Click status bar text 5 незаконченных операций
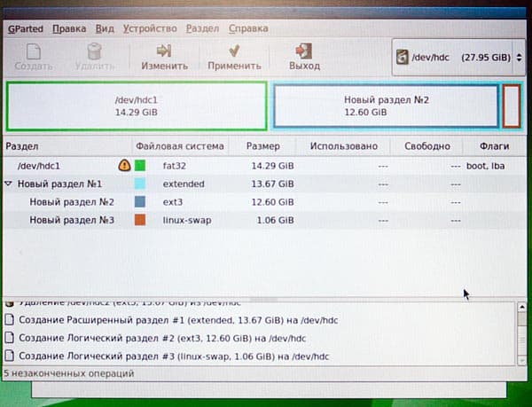The image size is (532, 407). click(x=69, y=373)
